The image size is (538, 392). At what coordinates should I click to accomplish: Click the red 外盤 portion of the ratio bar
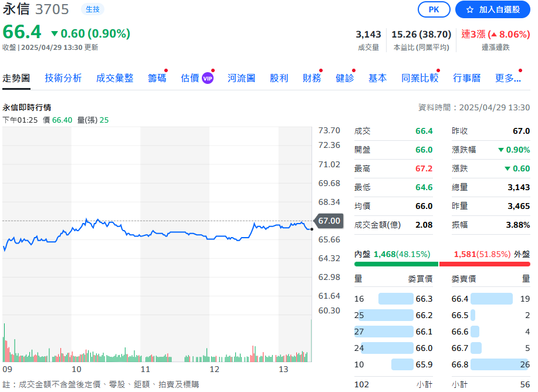pyautogui.click(x=485, y=264)
